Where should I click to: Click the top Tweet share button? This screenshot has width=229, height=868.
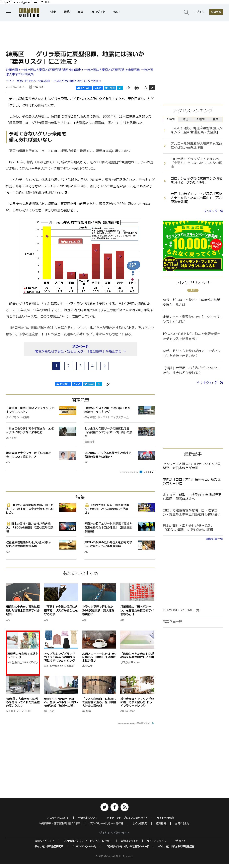coord(110,88)
